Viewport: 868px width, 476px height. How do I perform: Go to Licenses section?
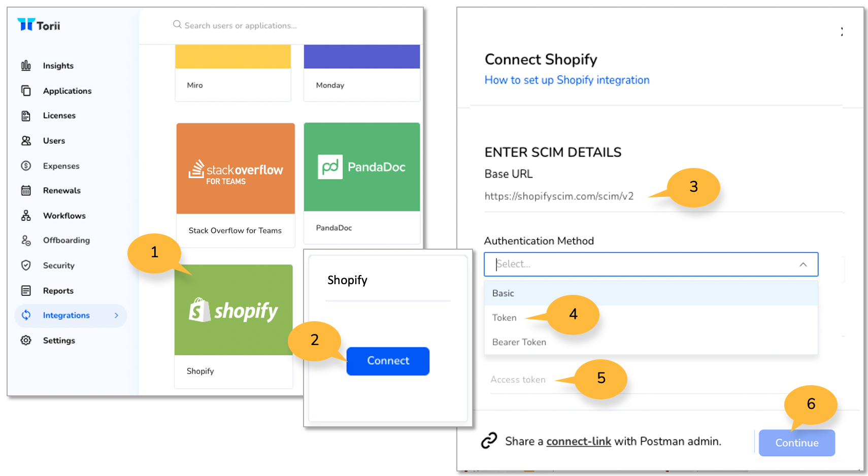click(x=59, y=116)
